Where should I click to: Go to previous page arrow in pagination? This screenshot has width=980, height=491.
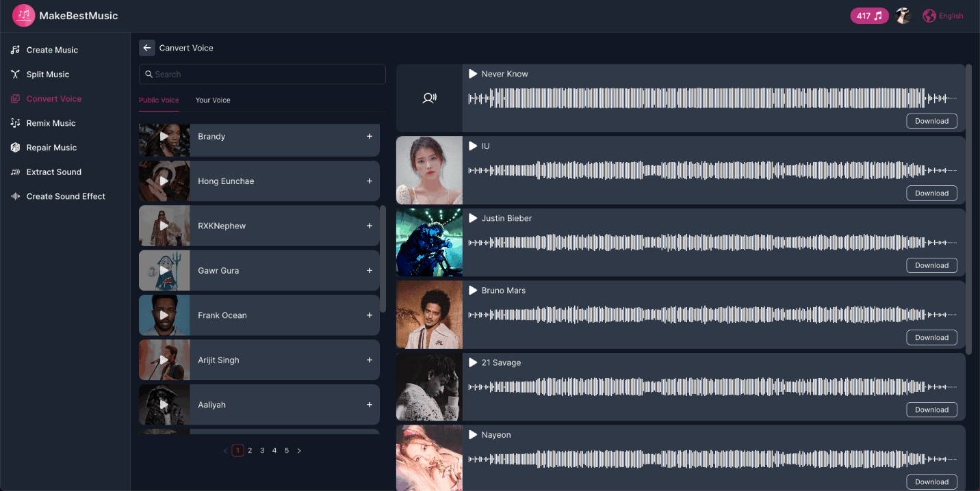[x=226, y=451]
